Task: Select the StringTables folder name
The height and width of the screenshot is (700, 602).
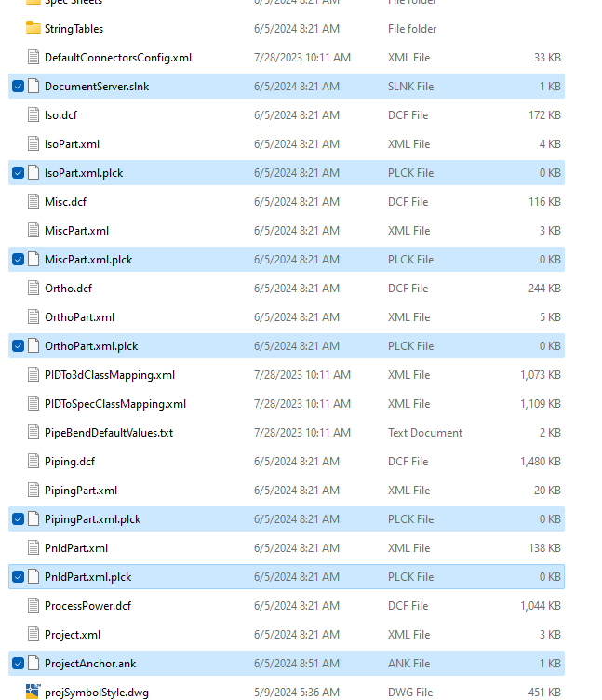Action: 74,29
